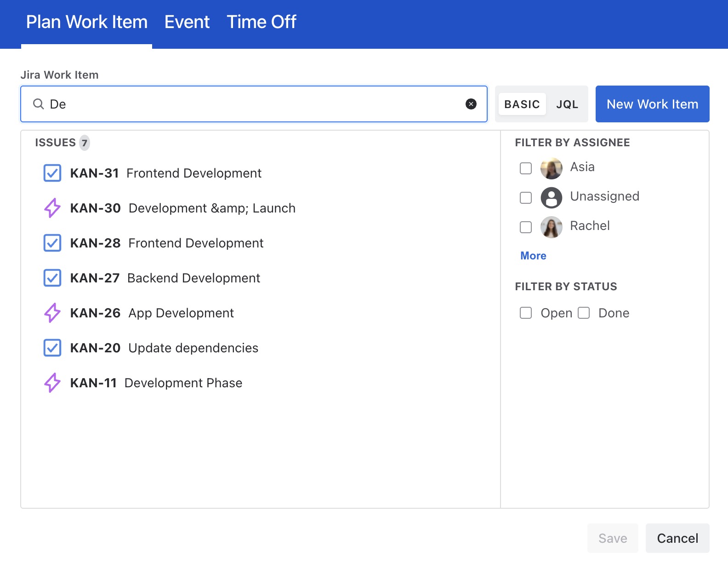Image resolution: width=728 pixels, height=563 pixels.
Task: Click the KAN-11 epic lightning icon
Action: point(52,383)
